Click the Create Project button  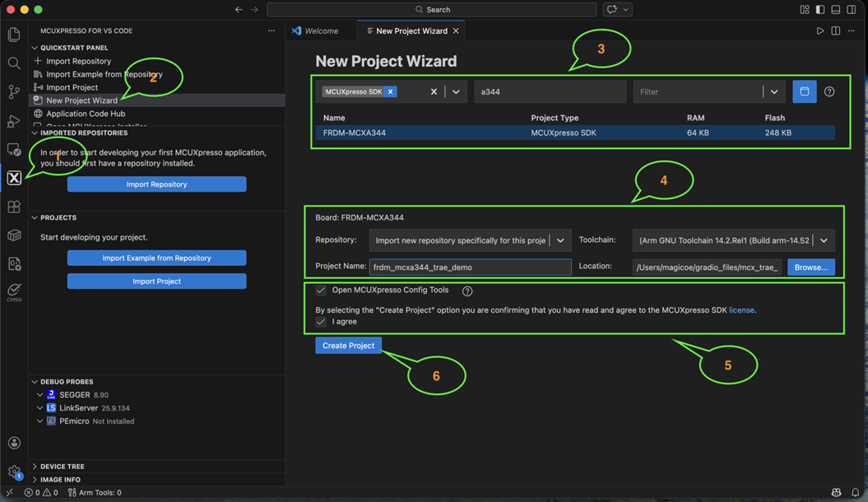coord(348,346)
